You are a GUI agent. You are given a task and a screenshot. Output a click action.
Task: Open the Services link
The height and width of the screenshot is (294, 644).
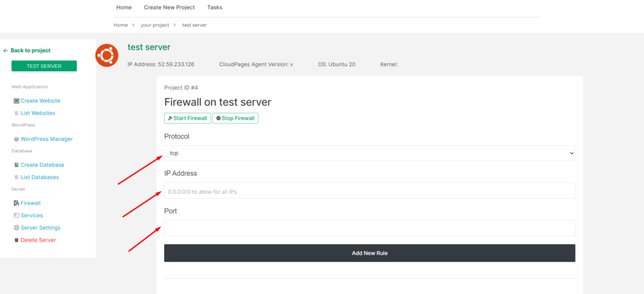(32, 215)
